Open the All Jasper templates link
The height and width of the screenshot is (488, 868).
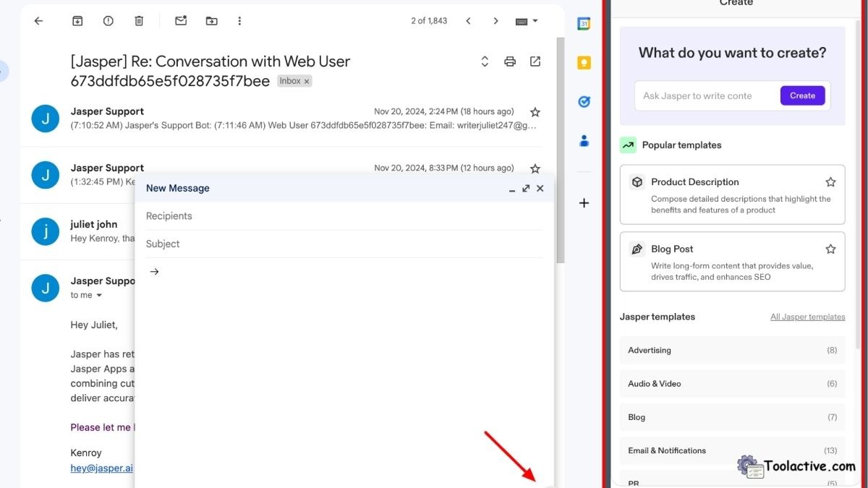(x=807, y=317)
